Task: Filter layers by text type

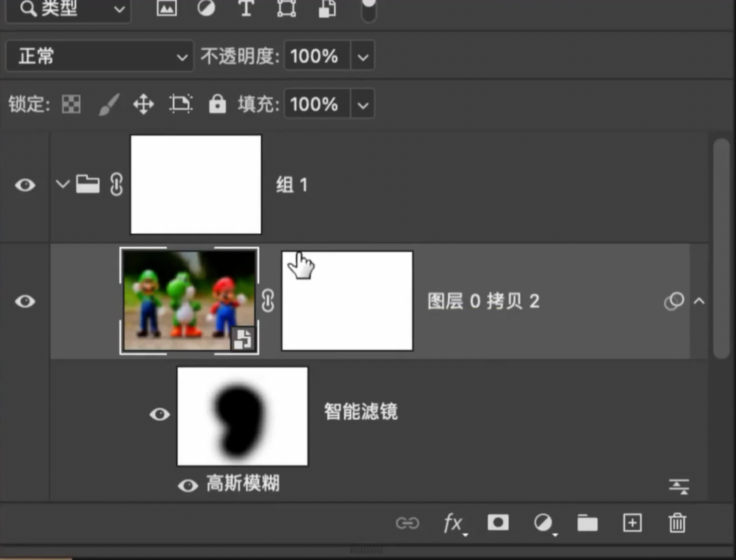Action: tap(246, 8)
